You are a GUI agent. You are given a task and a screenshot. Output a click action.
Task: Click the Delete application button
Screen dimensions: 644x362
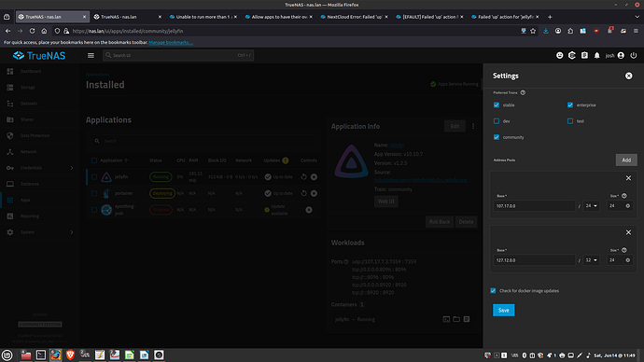click(466, 222)
